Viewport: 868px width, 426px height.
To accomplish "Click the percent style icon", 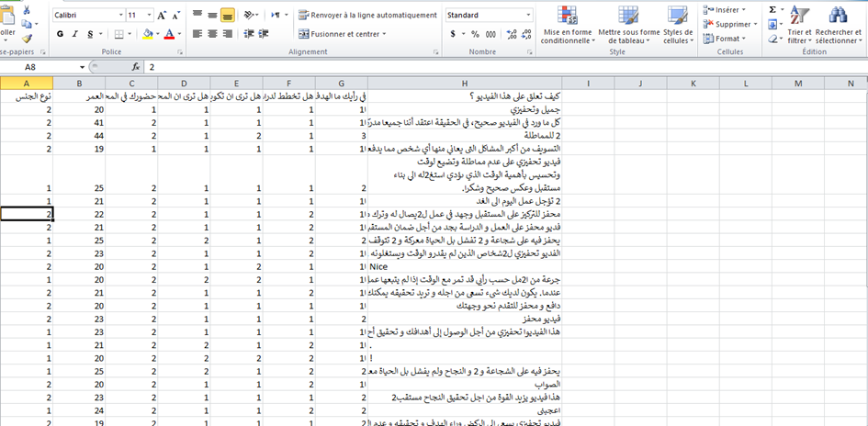I will click(473, 34).
